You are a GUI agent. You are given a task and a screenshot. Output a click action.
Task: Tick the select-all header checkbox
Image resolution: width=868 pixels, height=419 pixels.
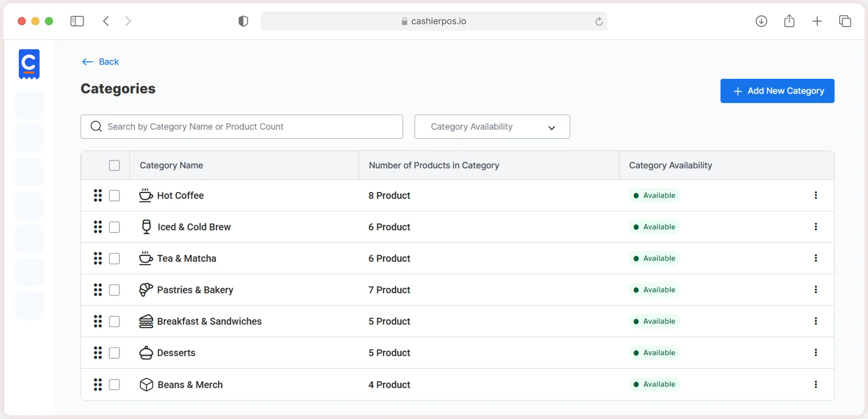click(114, 166)
